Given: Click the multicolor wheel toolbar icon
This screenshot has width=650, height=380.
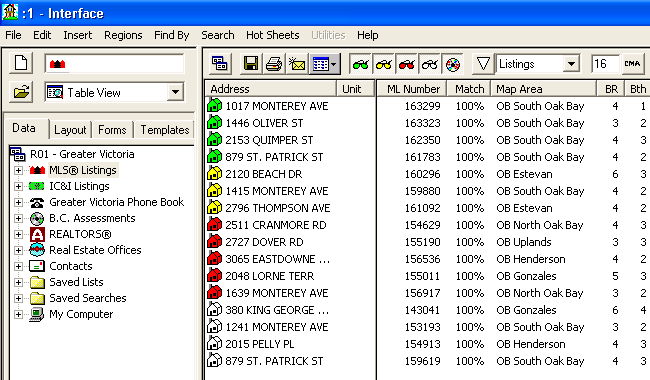Looking at the screenshot, I should point(453,64).
